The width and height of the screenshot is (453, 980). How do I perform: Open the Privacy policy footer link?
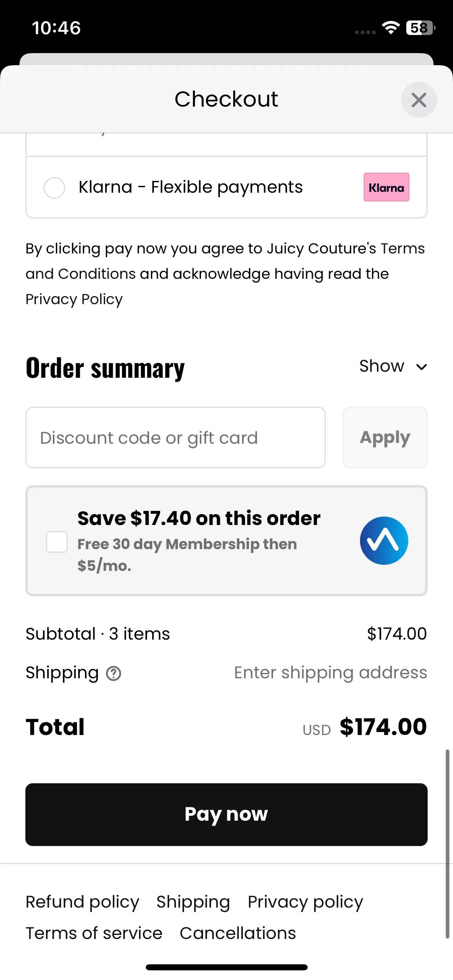tap(306, 902)
